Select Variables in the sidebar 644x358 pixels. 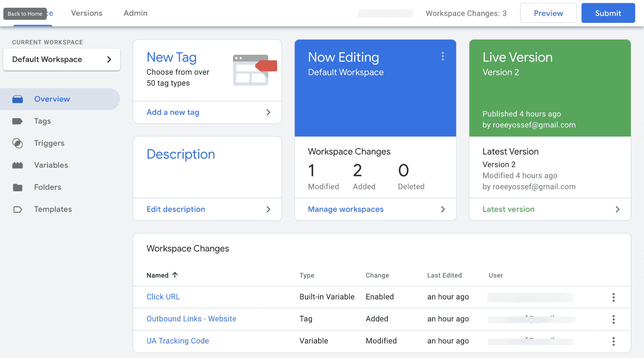coord(51,165)
